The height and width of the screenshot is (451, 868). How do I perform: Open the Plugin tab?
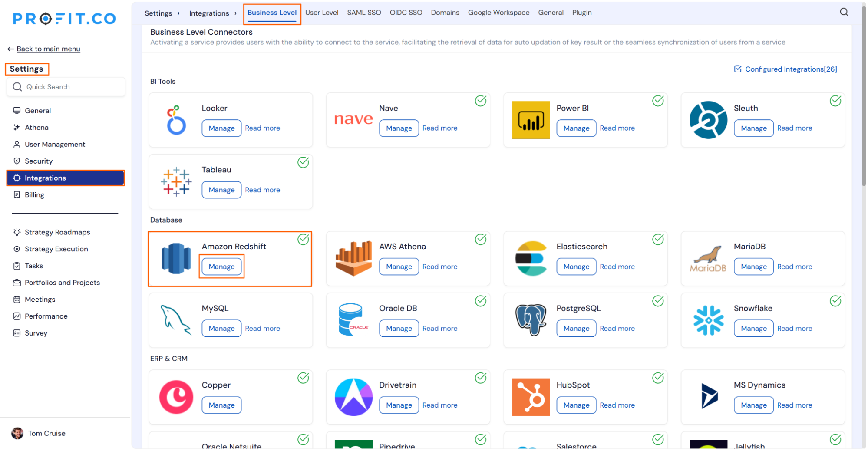tap(581, 13)
